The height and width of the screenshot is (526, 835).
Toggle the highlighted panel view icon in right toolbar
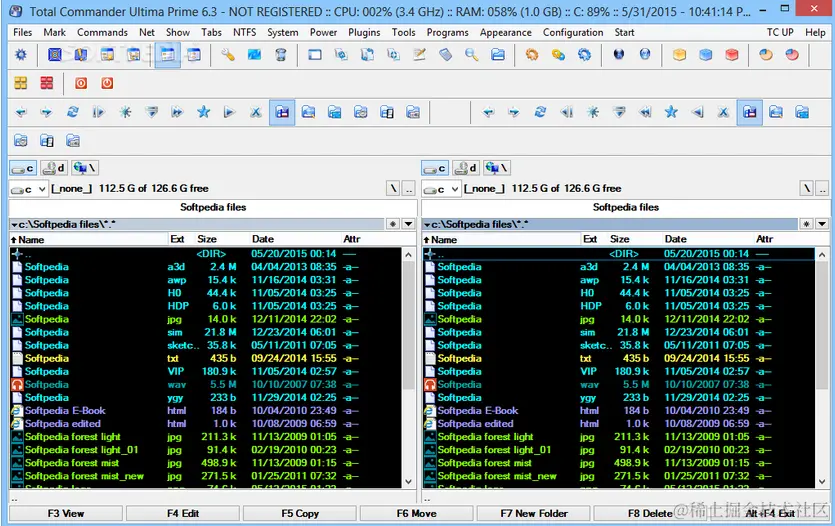click(x=750, y=112)
